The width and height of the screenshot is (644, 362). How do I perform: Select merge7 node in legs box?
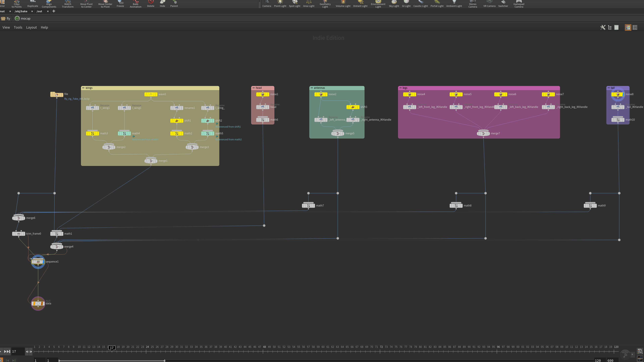click(483, 133)
